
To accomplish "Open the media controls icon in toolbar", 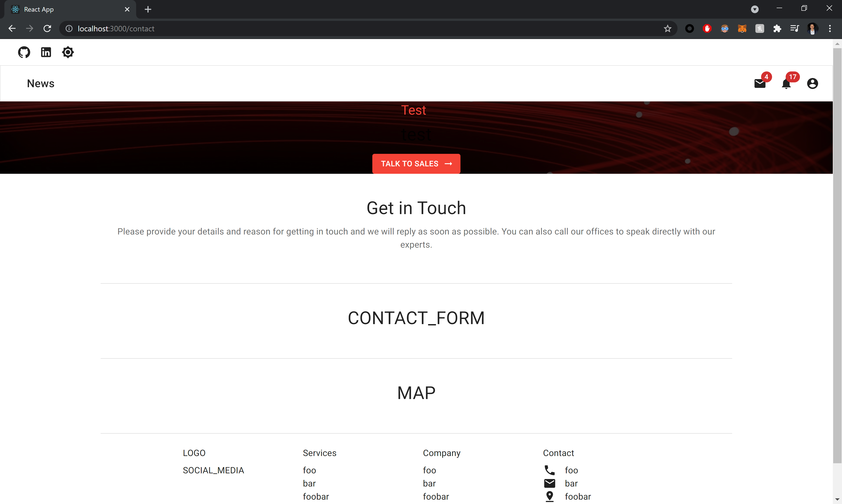I will tap(795, 28).
